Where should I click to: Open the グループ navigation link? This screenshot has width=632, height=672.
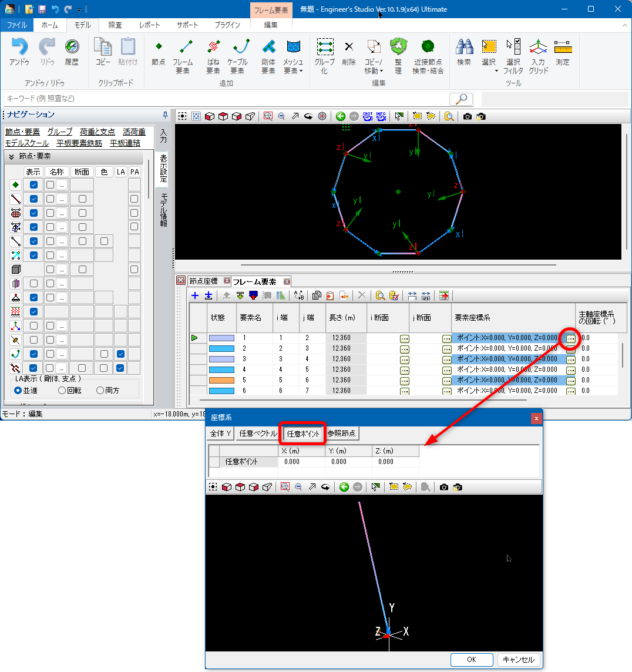pos(59,132)
